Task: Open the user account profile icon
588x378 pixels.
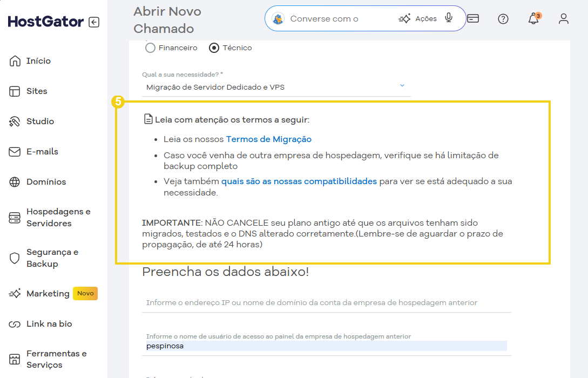Action: coord(564,19)
